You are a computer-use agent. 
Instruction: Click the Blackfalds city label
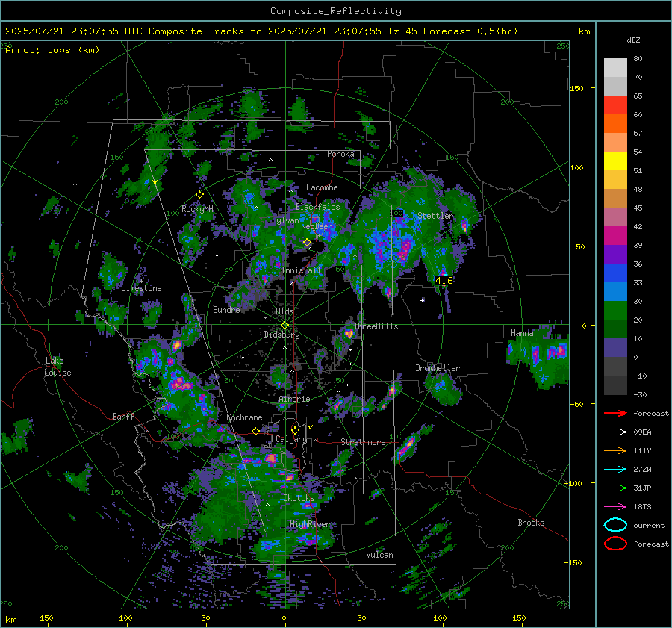click(x=317, y=207)
